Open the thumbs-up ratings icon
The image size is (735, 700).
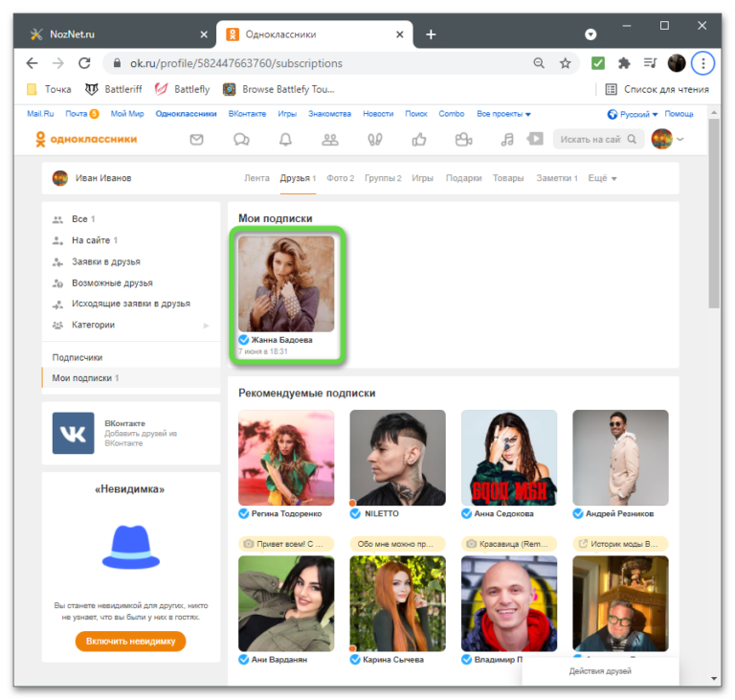[419, 140]
